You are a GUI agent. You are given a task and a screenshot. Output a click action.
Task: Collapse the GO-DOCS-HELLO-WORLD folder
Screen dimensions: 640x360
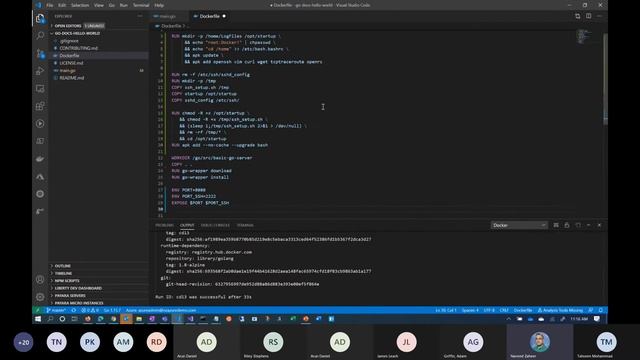pos(98,33)
